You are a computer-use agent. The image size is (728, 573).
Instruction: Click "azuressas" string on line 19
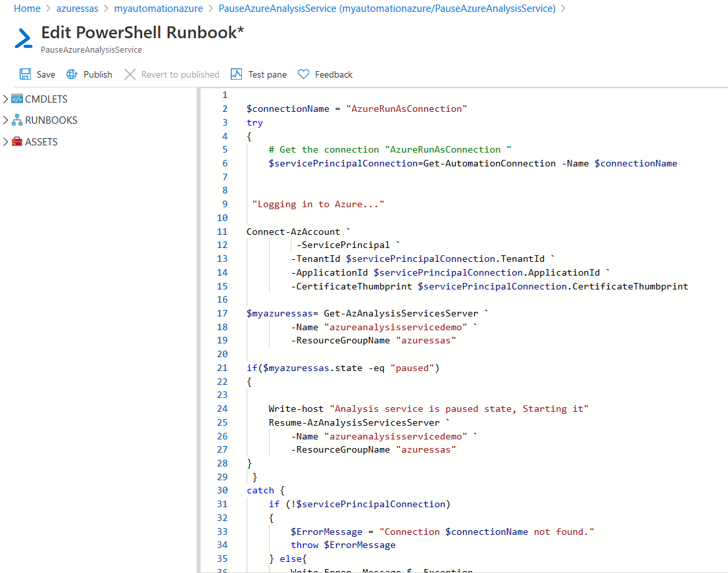coord(425,340)
